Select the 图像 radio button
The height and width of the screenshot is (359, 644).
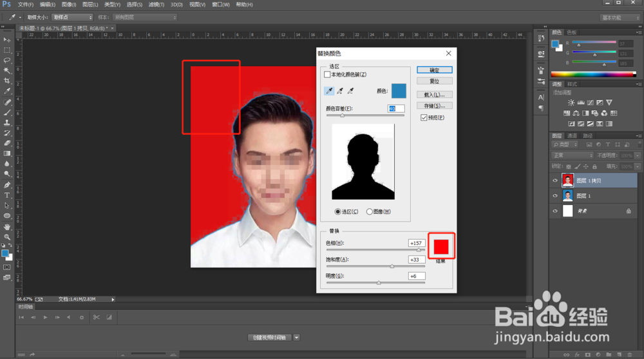pyautogui.click(x=369, y=211)
